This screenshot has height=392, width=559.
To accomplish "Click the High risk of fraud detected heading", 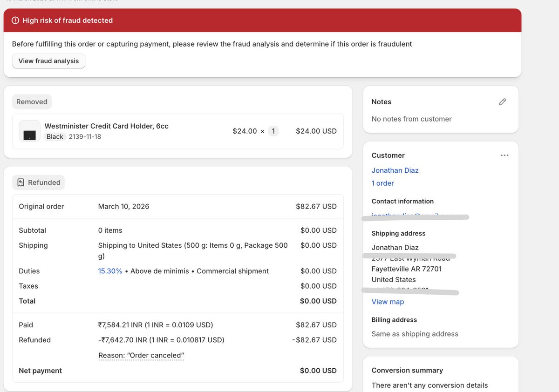I will coord(68,20).
